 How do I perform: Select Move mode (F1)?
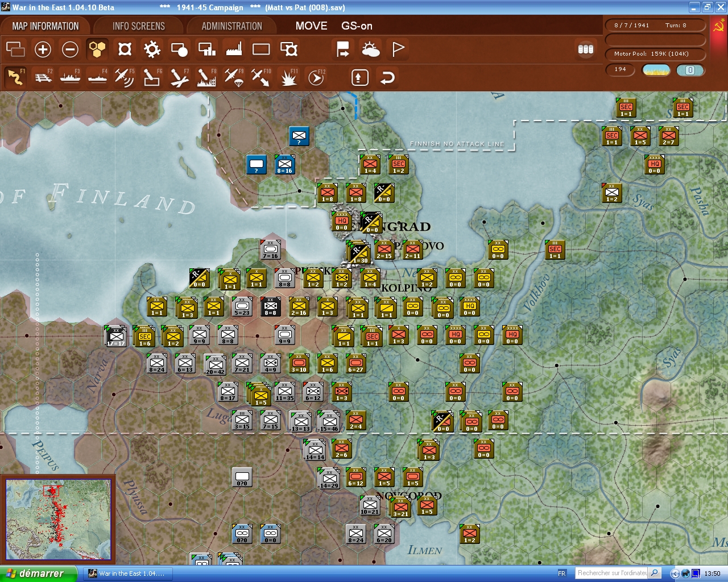(x=15, y=77)
